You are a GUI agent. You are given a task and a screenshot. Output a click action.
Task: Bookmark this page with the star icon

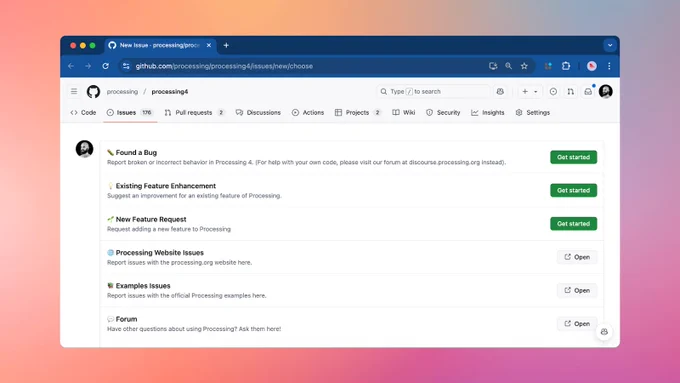524,66
